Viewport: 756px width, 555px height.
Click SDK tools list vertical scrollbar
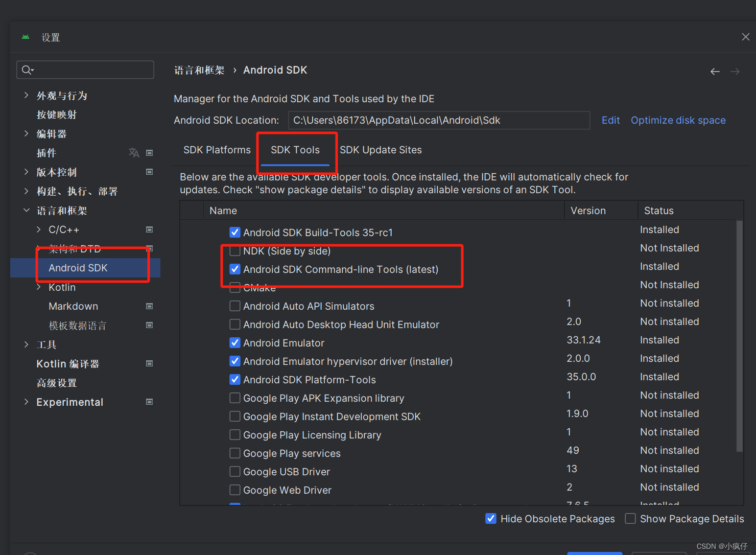point(739,336)
